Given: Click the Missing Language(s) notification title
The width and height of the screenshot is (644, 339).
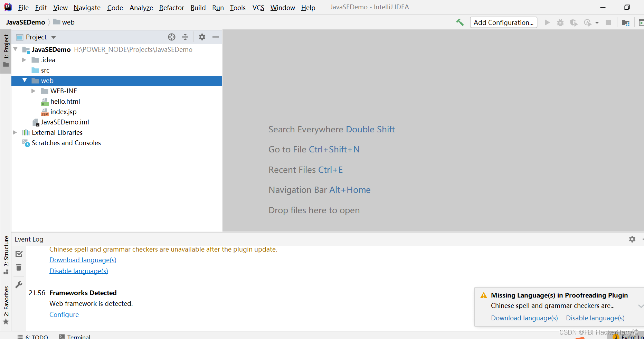Looking at the screenshot, I should tap(559, 295).
